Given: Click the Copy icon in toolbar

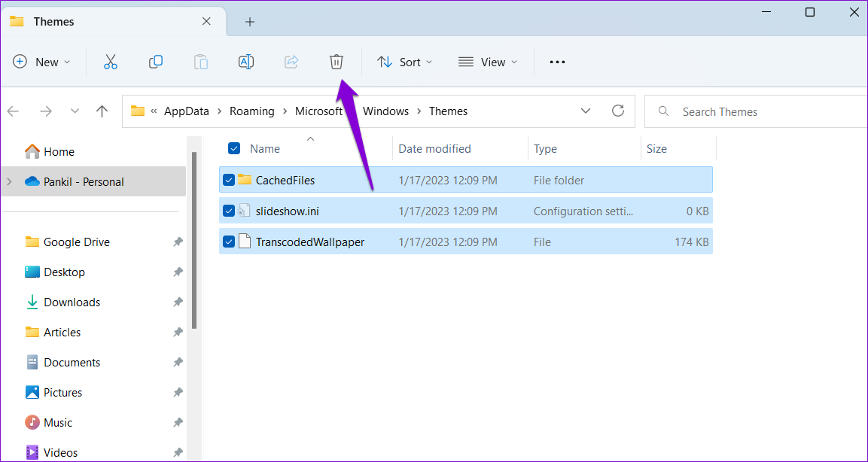Looking at the screenshot, I should coord(156,62).
